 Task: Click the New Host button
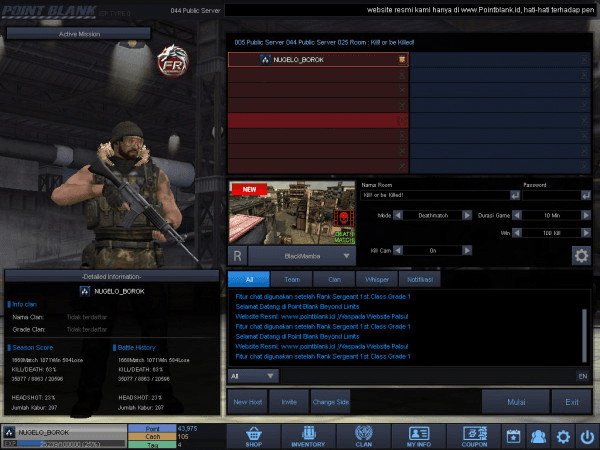click(248, 402)
